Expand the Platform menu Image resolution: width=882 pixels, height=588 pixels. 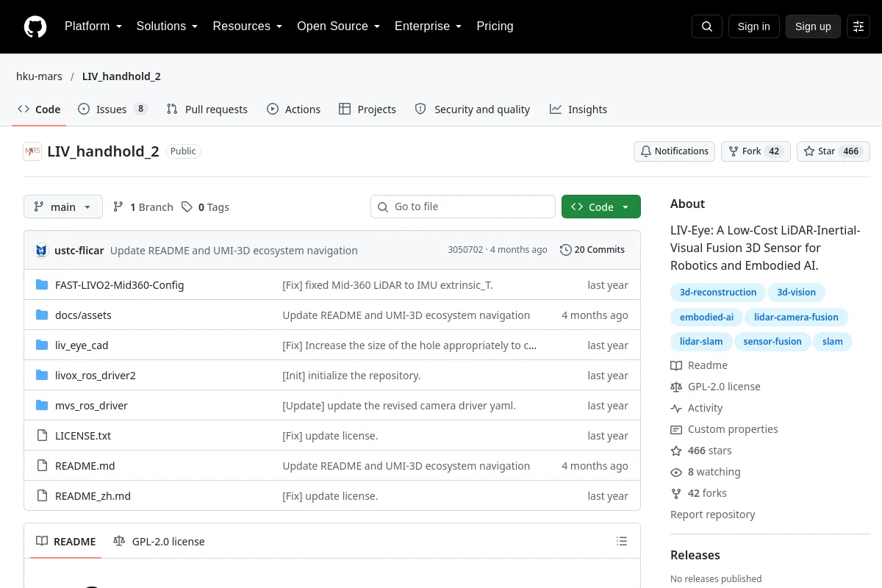point(93,26)
